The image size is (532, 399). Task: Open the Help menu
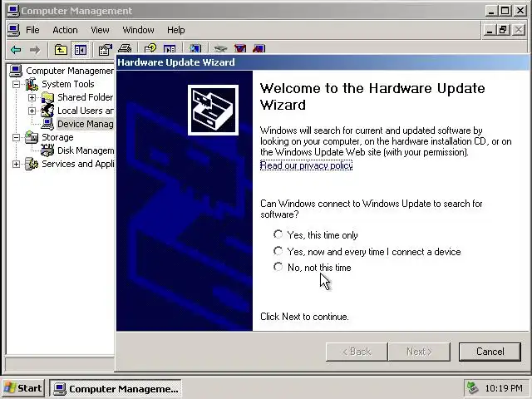[x=175, y=30]
